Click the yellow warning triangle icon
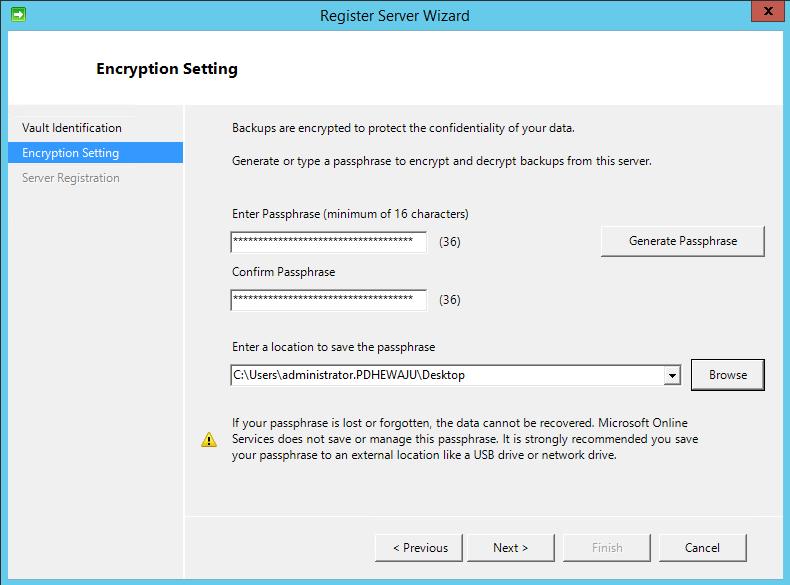 click(208, 439)
